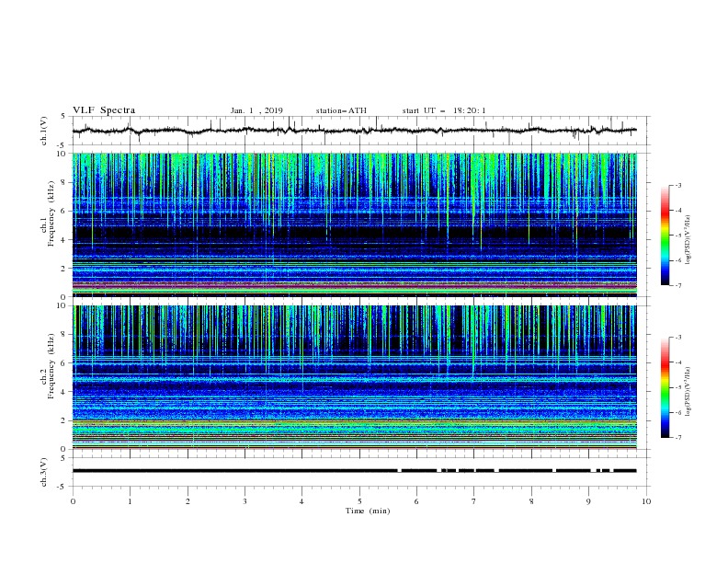Click inside the ch.1 spectrogram panel
The height and width of the screenshot is (563, 728).
(355, 224)
